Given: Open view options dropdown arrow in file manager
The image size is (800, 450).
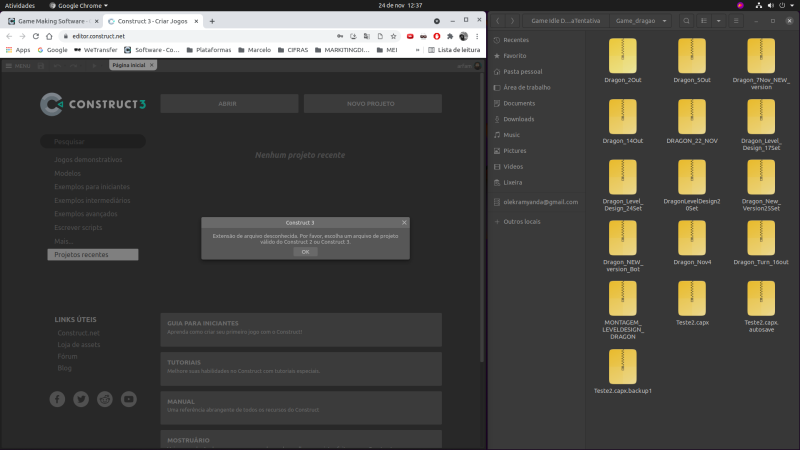Looking at the screenshot, I should 718,21.
